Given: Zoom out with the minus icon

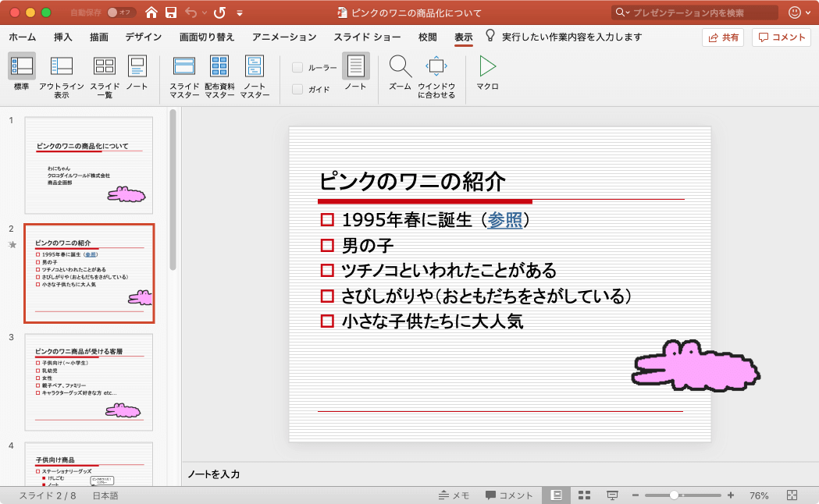Looking at the screenshot, I should click(x=636, y=495).
